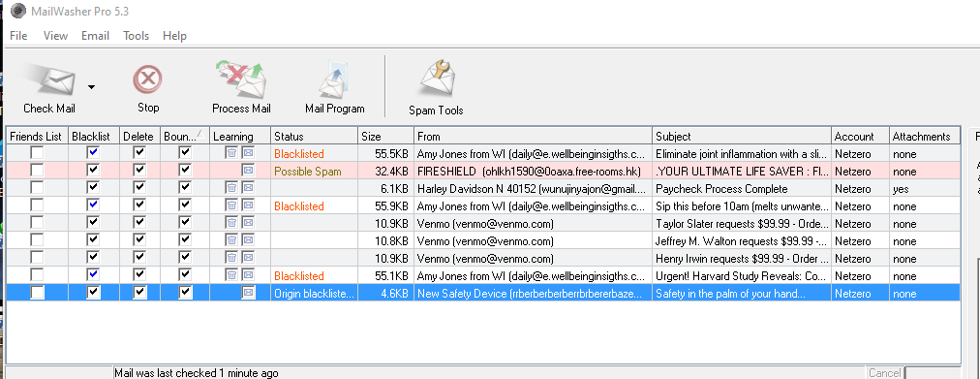Tick Friends List checkbox for FIRESHIELD email
This screenshot has width=980, height=379.
point(38,170)
